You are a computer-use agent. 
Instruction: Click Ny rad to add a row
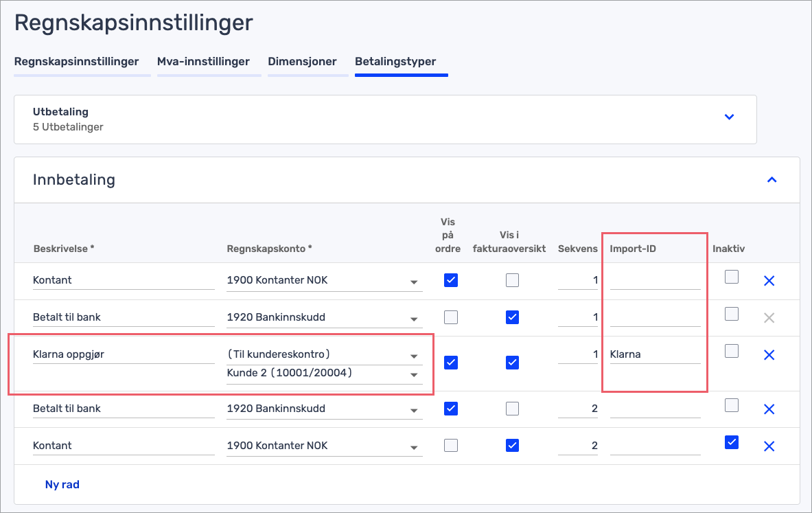(x=62, y=484)
